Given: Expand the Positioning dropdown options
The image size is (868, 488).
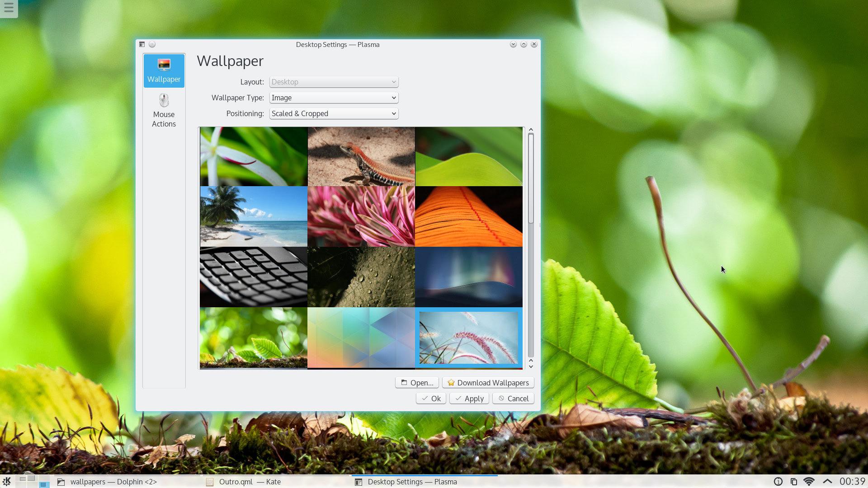Looking at the screenshot, I should pyautogui.click(x=393, y=113).
